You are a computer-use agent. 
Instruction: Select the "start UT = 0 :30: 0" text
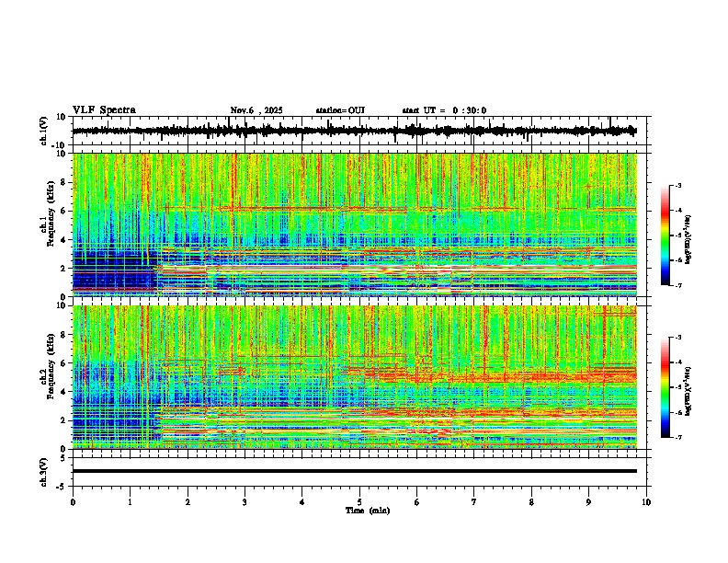[444, 110]
